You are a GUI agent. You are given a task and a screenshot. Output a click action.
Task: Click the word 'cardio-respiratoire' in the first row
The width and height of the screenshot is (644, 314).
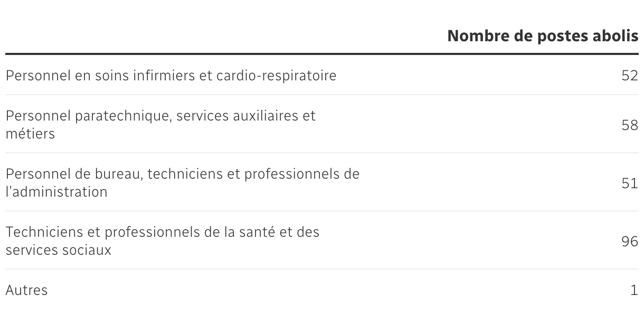click(x=276, y=76)
